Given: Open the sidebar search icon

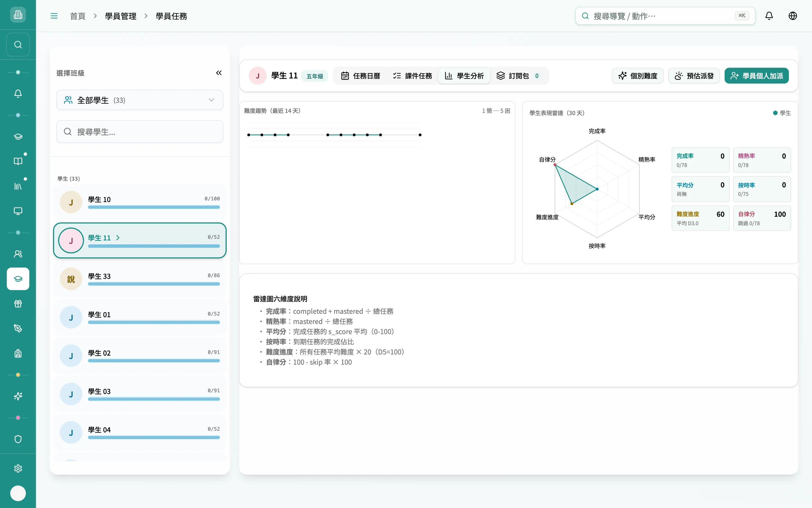Looking at the screenshot, I should (x=18, y=45).
